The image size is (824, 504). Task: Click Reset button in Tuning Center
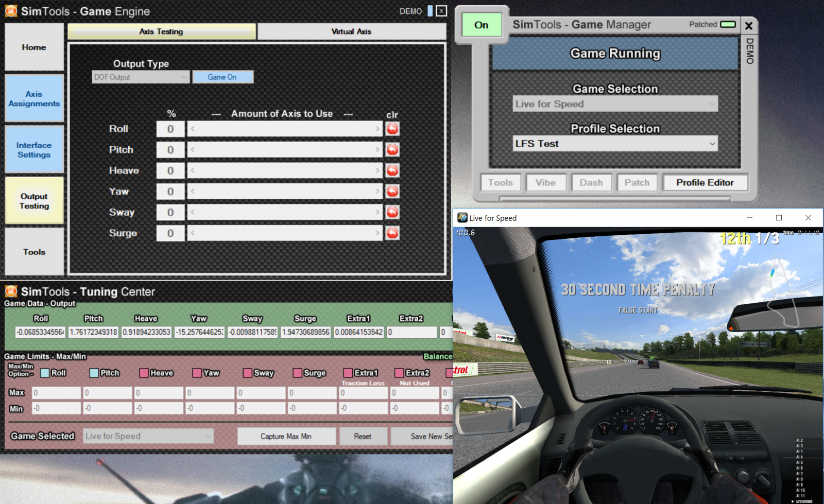363,436
